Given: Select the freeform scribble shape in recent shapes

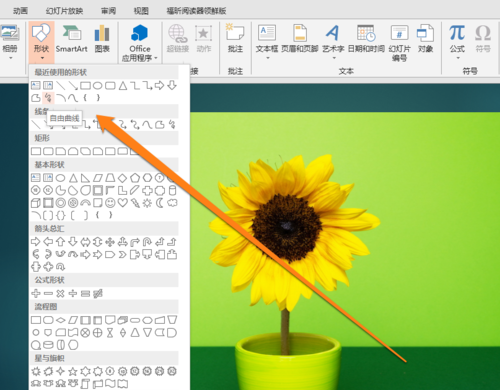Looking at the screenshot, I should pos(49,97).
